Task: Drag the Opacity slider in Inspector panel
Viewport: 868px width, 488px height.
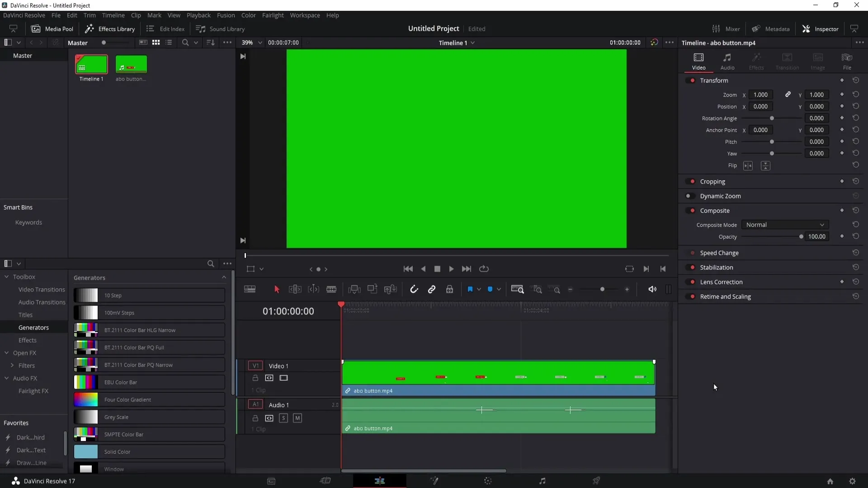Action: 801,237
